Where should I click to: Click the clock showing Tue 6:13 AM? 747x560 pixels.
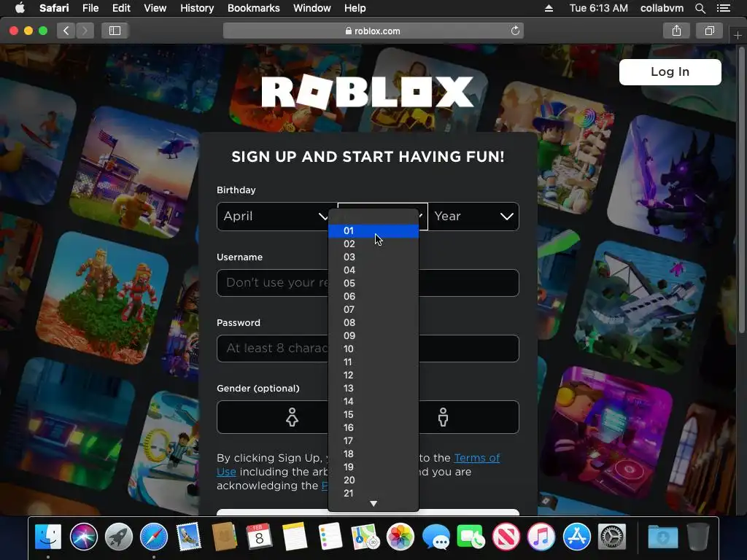pos(598,8)
